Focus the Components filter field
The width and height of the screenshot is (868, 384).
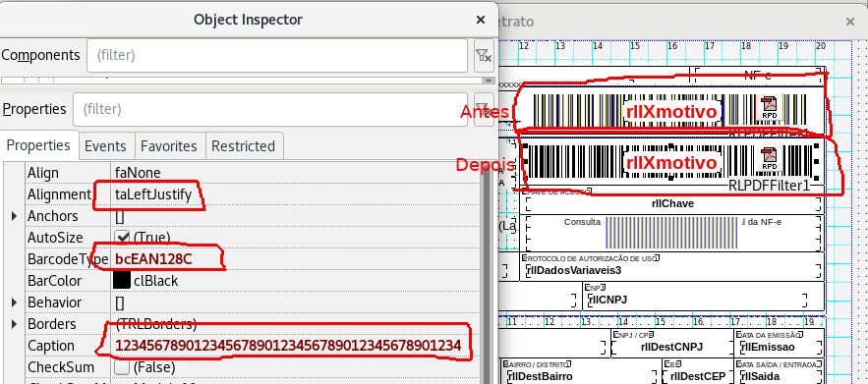pos(277,55)
